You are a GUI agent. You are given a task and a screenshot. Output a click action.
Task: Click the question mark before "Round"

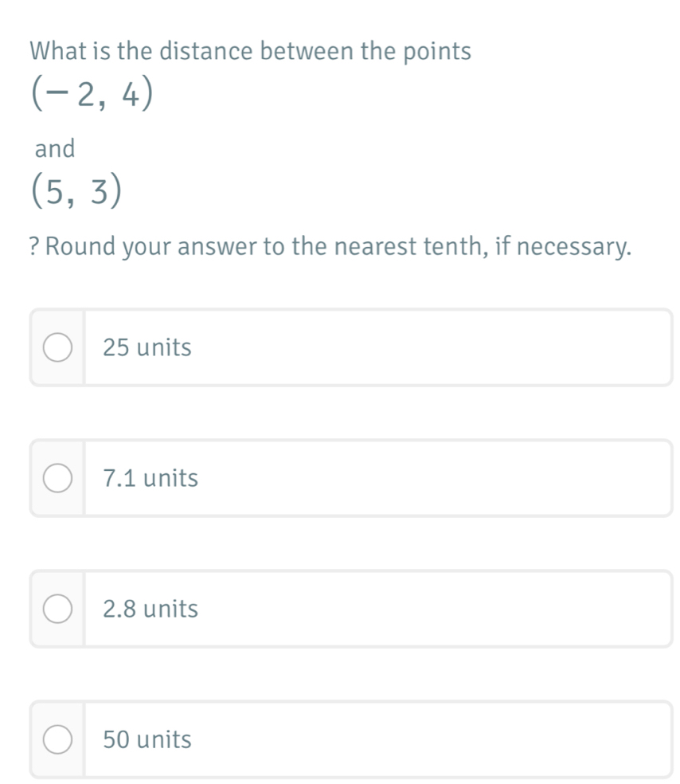34,247
